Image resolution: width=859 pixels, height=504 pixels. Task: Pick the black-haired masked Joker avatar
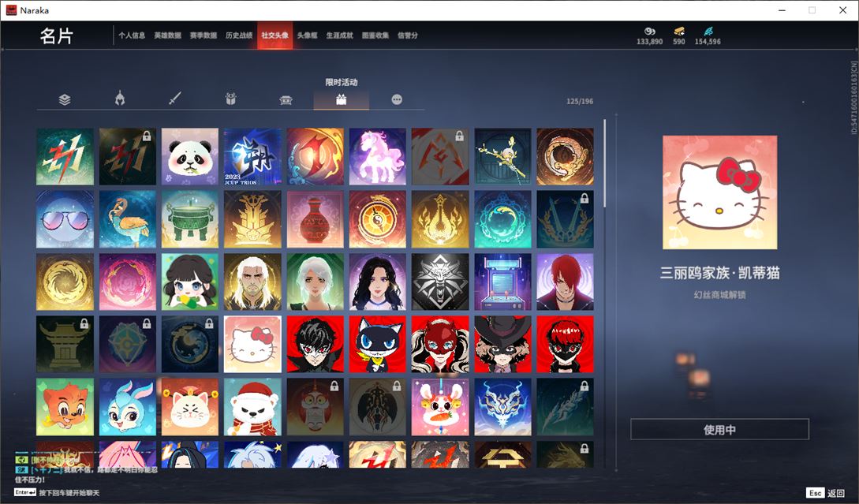(x=315, y=344)
